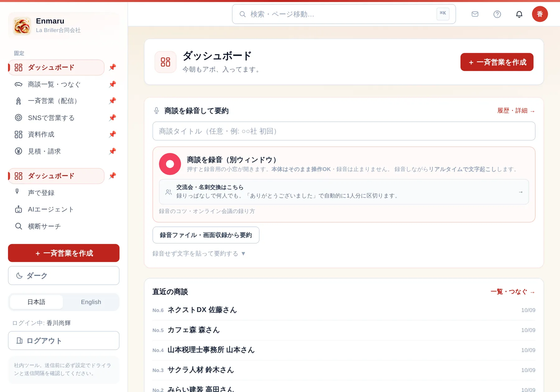Screen dimensions: 560x392
Task: Go to 商談一覧・つなぐ
Action: (56, 84)
